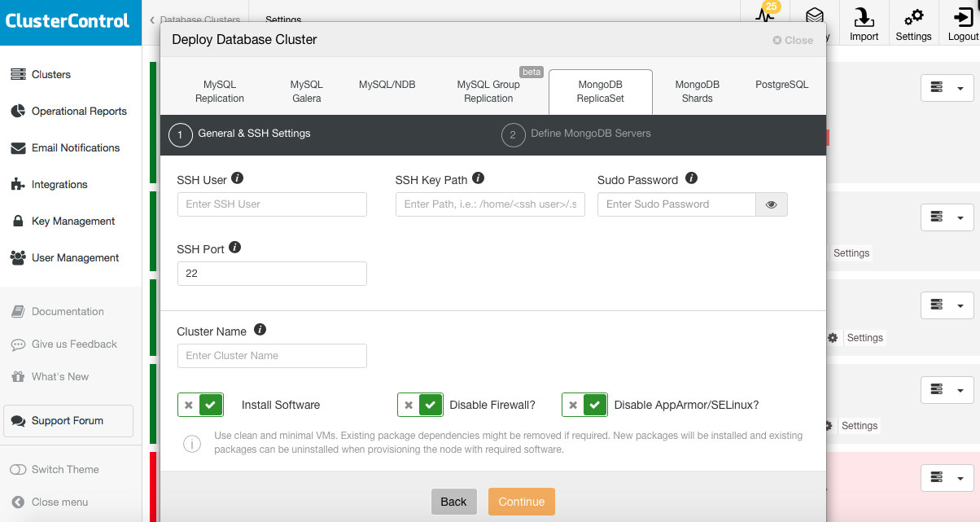
Task: Show the SSH Key Path info icon
Action: (x=479, y=178)
